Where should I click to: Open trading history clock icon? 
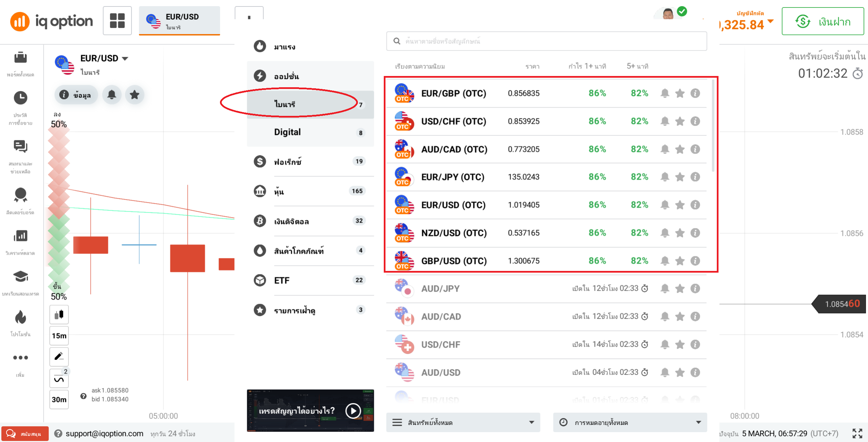tap(20, 98)
